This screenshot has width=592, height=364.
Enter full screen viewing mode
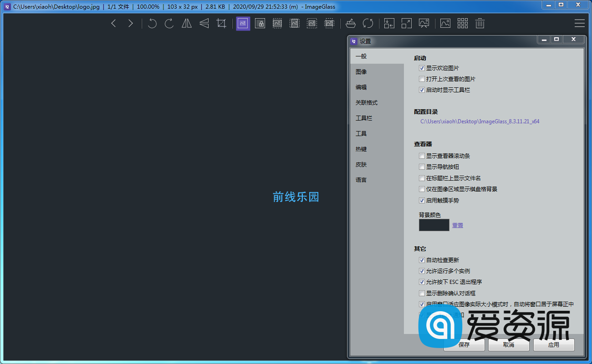coord(407,23)
